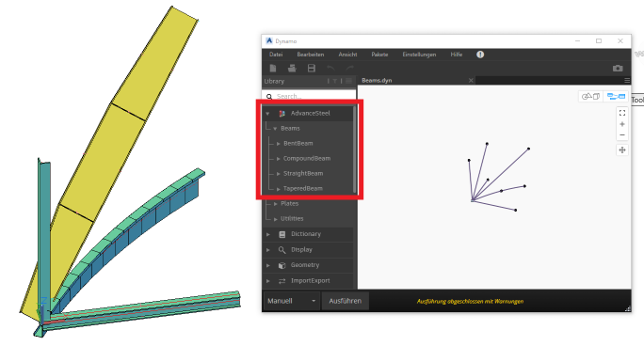
Task: Switch to the 3D background preview view
Action: tap(590, 96)
